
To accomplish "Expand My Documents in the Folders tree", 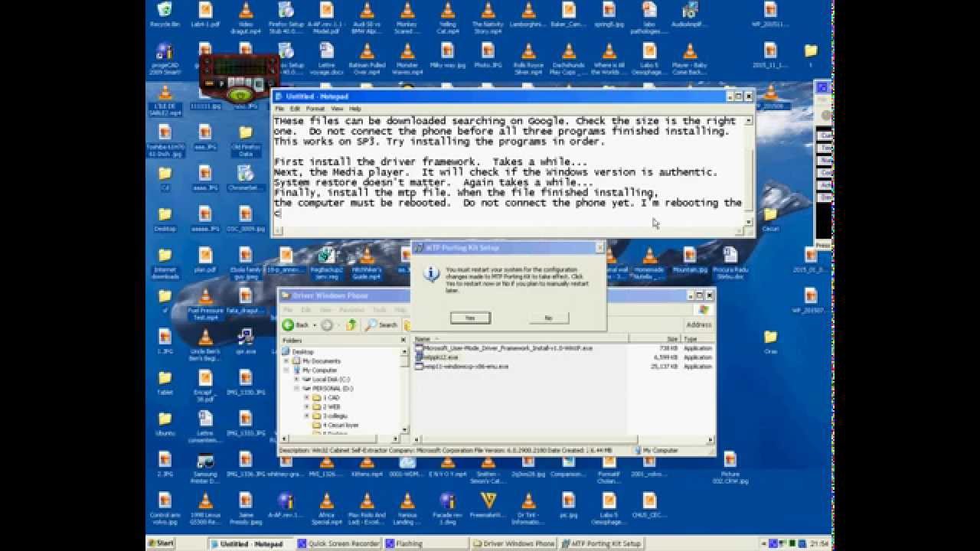I will [x=286, y=361].
